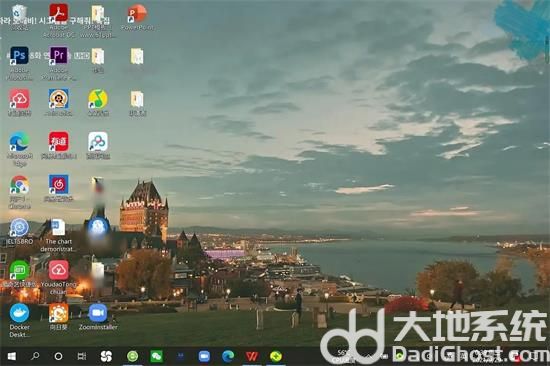Select the 'IELTSBRO' icon label
550x366 pixels.
(x=20, y=241)
